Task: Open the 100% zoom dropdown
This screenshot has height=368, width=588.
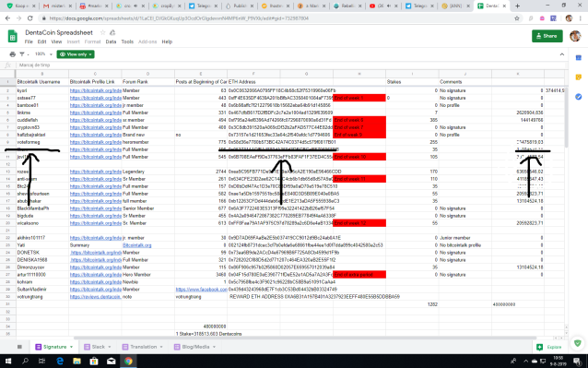Action: click(43, 54)
